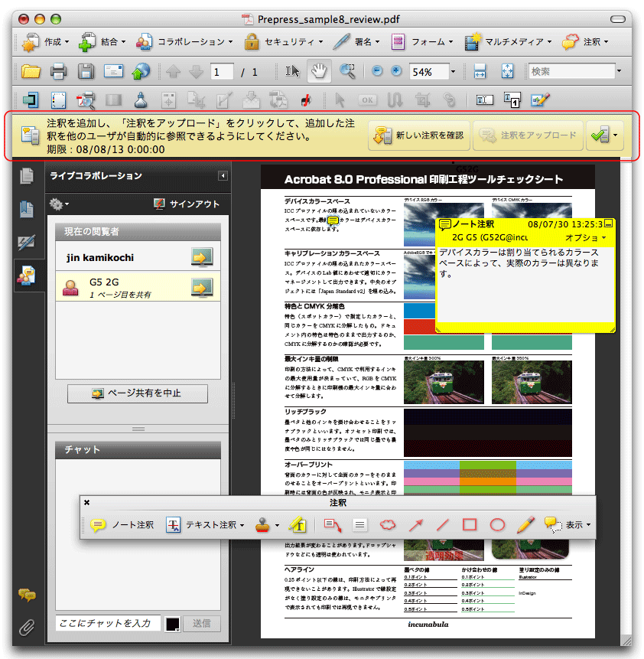Open the セキュリティ menu

point(284,42)
